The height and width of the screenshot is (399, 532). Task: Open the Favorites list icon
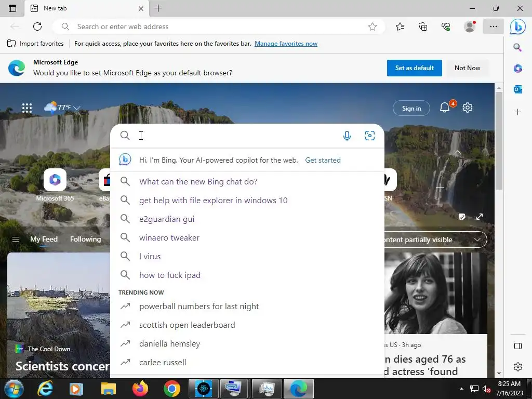point(400,26)
